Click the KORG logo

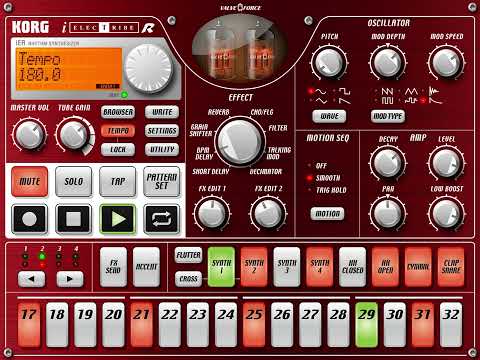(30, 27)
